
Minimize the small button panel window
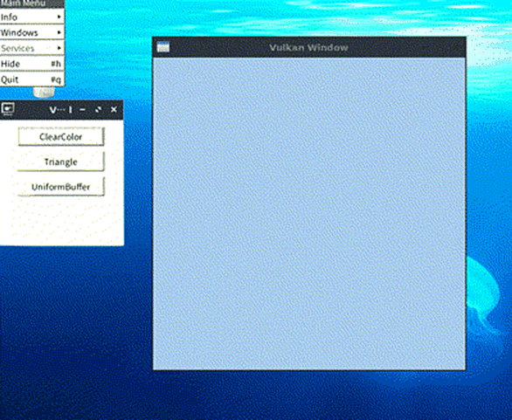pos(83,110)
